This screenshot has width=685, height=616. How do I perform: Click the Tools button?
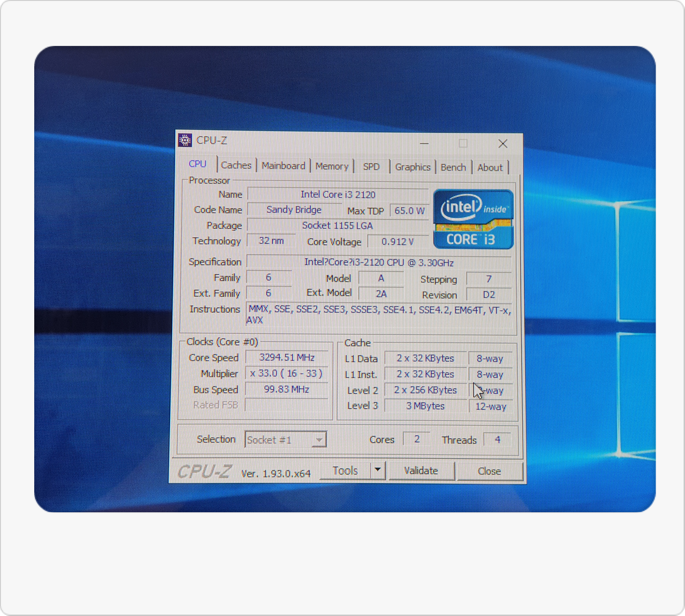(345, 471)
